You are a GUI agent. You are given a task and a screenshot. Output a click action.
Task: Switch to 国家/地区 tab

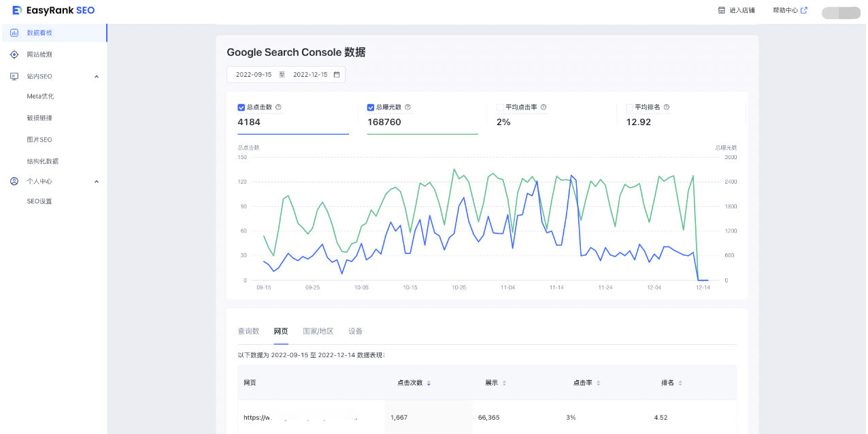(318, 331)
